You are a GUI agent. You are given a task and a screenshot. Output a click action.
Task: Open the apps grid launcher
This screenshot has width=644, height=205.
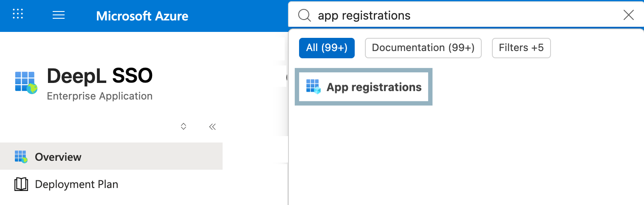pos(18,14)
